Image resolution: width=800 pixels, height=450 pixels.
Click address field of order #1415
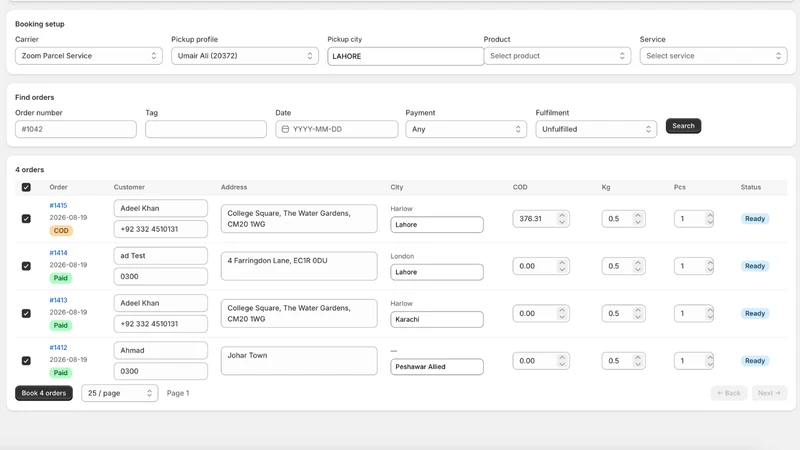click(299, 218)
